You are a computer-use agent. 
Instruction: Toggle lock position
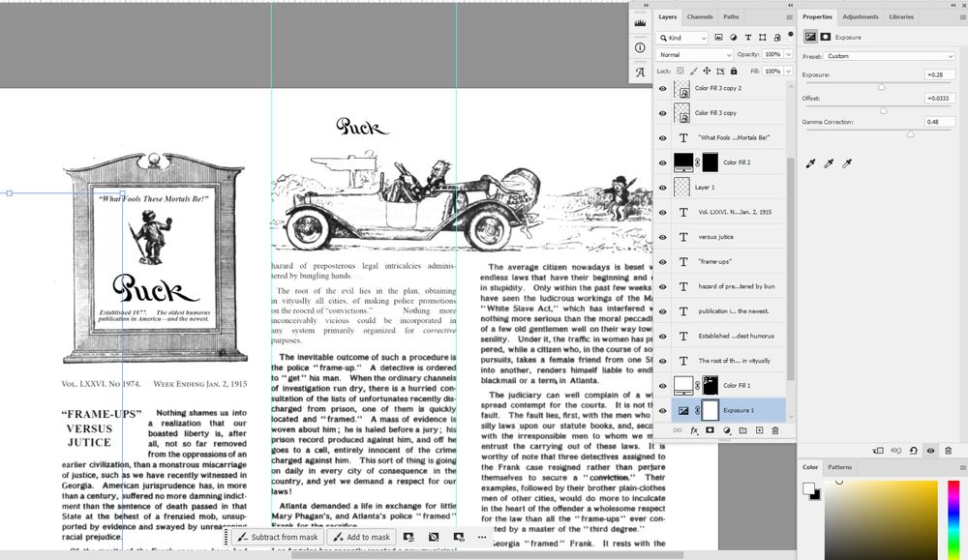tap(707, 71)
